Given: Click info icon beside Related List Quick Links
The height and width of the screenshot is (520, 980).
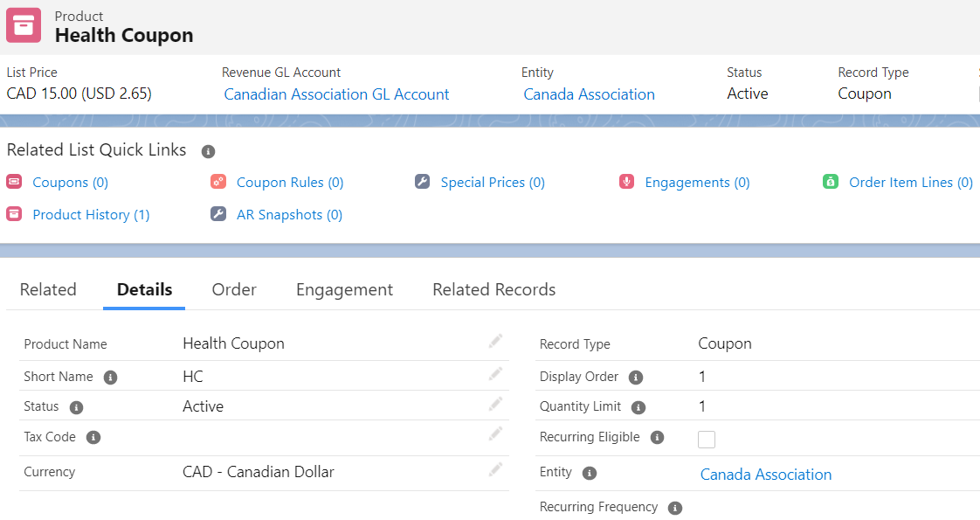Looking at the screenshot, I should (x=208, y=151).
